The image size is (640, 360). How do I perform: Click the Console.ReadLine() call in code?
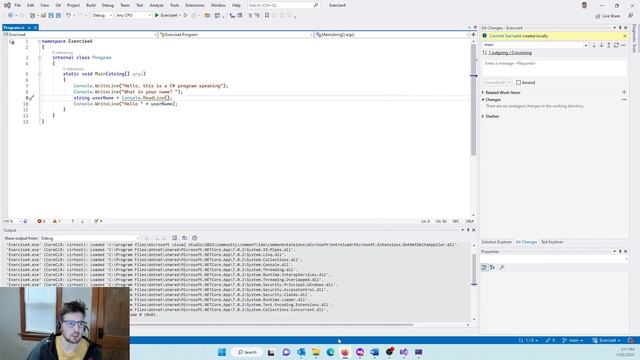point(145,98)
